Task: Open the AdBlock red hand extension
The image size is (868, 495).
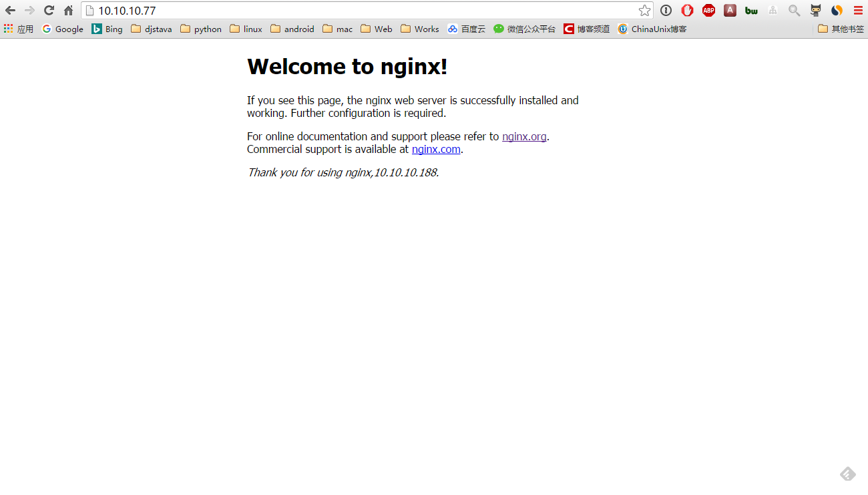Action: [687, 10]
